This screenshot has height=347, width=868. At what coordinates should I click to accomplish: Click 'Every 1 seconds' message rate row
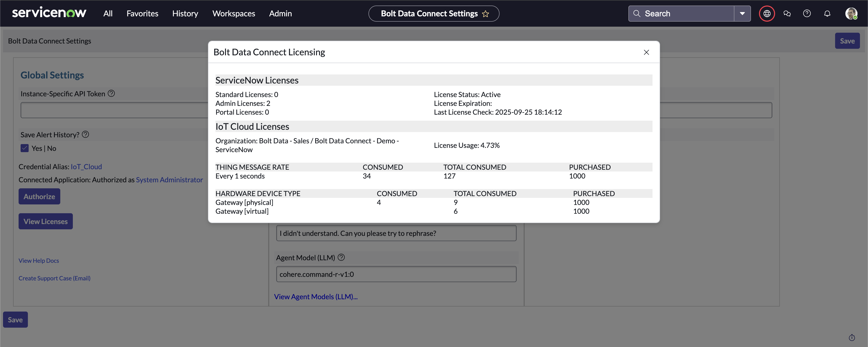(x=434, y=176)
